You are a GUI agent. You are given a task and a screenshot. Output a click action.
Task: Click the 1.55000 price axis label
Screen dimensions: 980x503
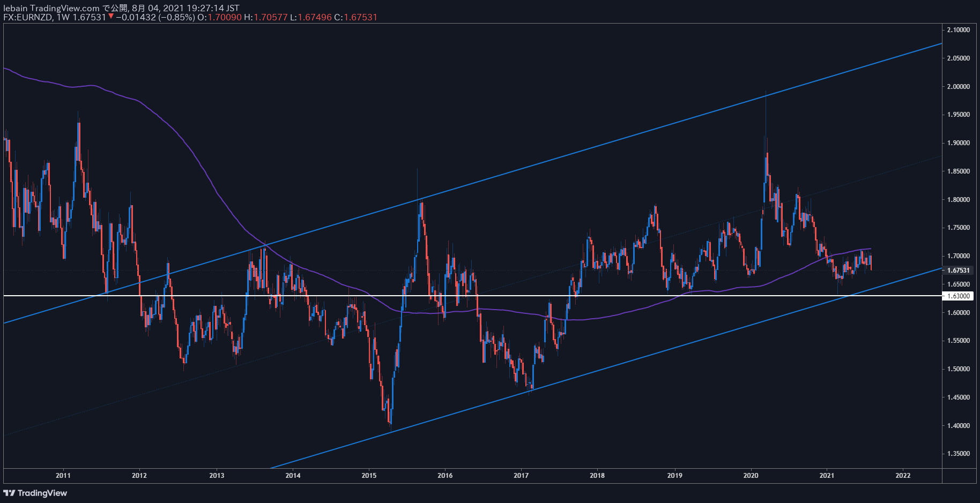coord(959,341)
